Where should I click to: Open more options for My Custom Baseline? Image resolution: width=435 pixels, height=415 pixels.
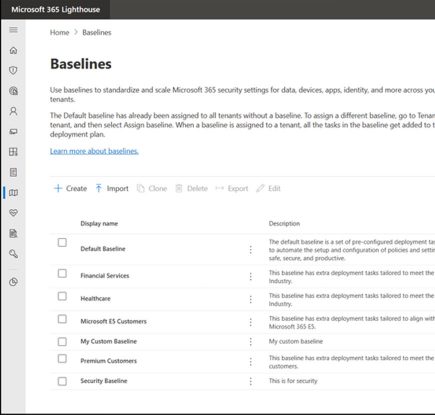point(251,341)
